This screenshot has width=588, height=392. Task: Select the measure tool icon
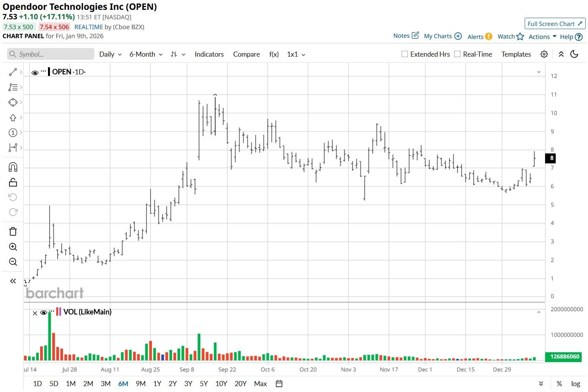[x=13, y=148]
